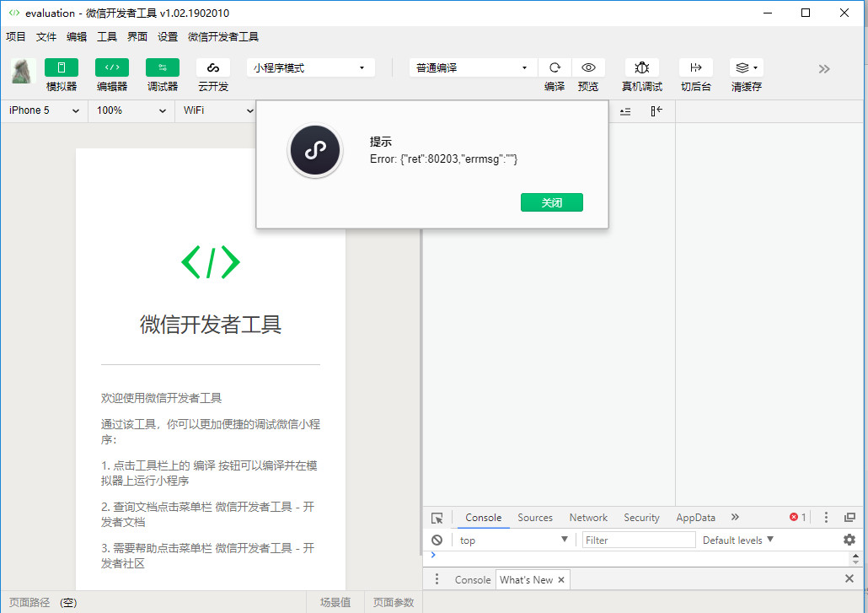This screenshot has width=868, height=613.
Task: Open the 编辑 menu
Action: click(x=77, y=37)
